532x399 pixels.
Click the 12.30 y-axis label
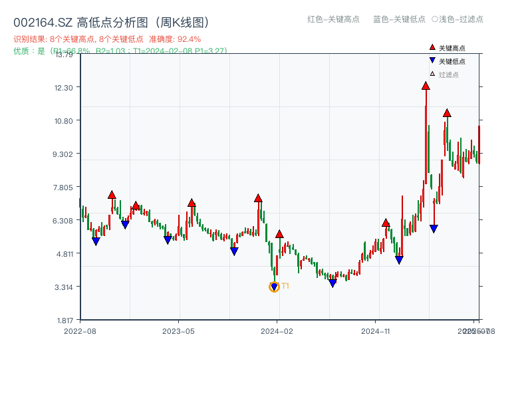pos(63,88)
